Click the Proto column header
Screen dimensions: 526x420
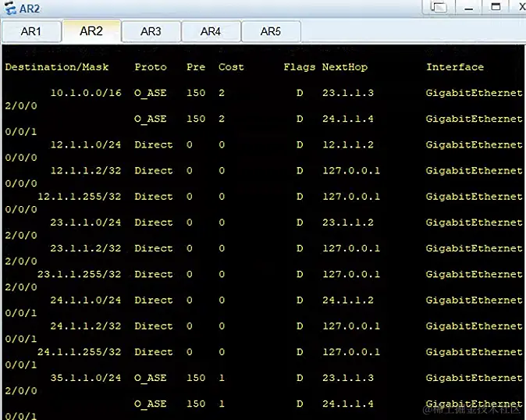[151, 67]
